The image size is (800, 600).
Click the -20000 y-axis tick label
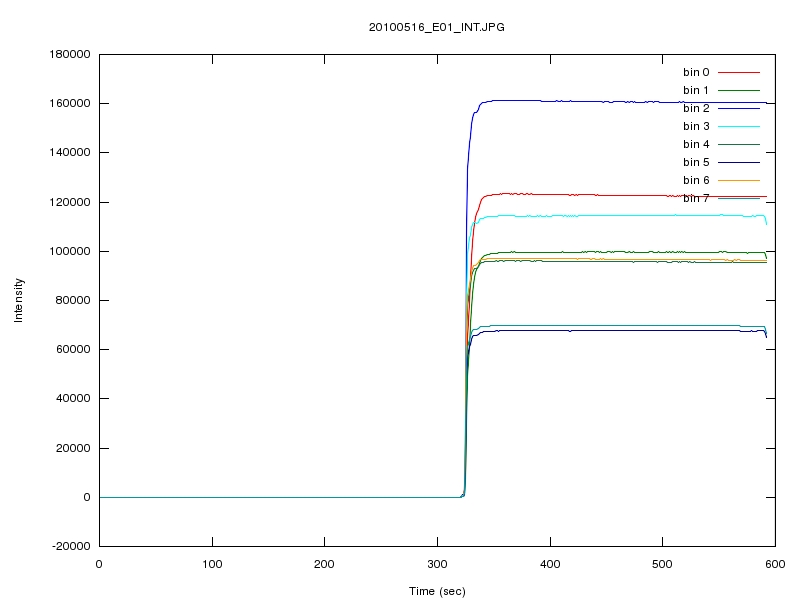[71, 546]
